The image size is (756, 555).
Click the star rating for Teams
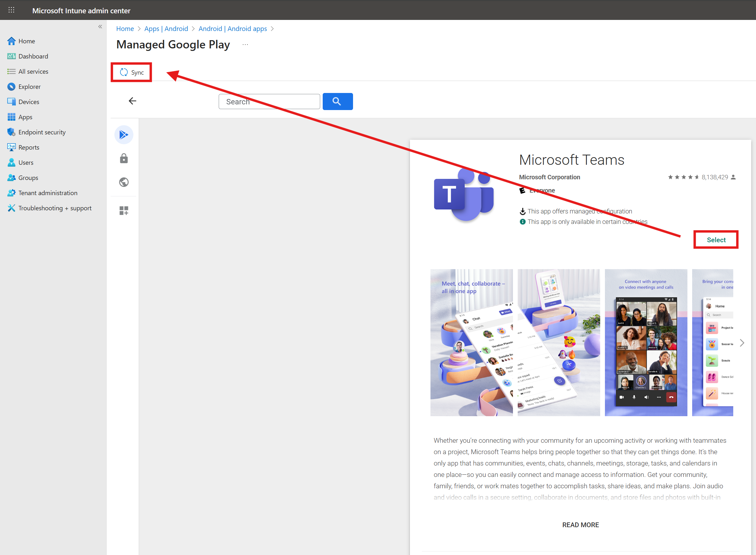click(x=683, y=177)
